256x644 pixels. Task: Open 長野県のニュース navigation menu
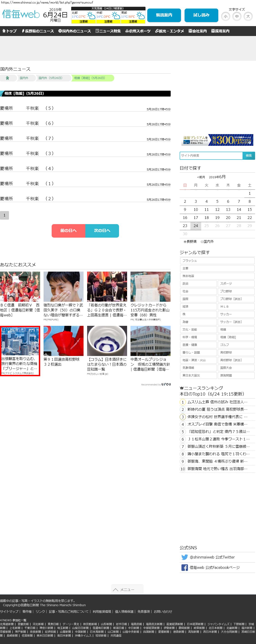[x=38, y=31]
